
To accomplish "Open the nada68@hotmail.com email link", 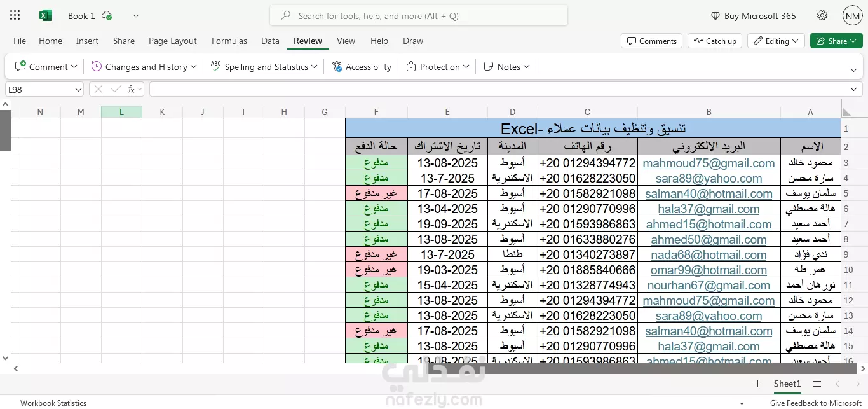I will coord(709,254).
